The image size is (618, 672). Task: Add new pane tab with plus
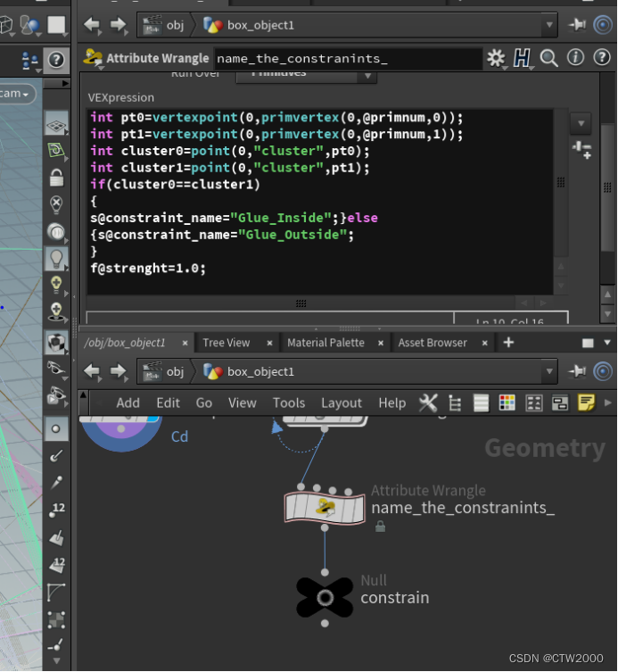[508, 343]
